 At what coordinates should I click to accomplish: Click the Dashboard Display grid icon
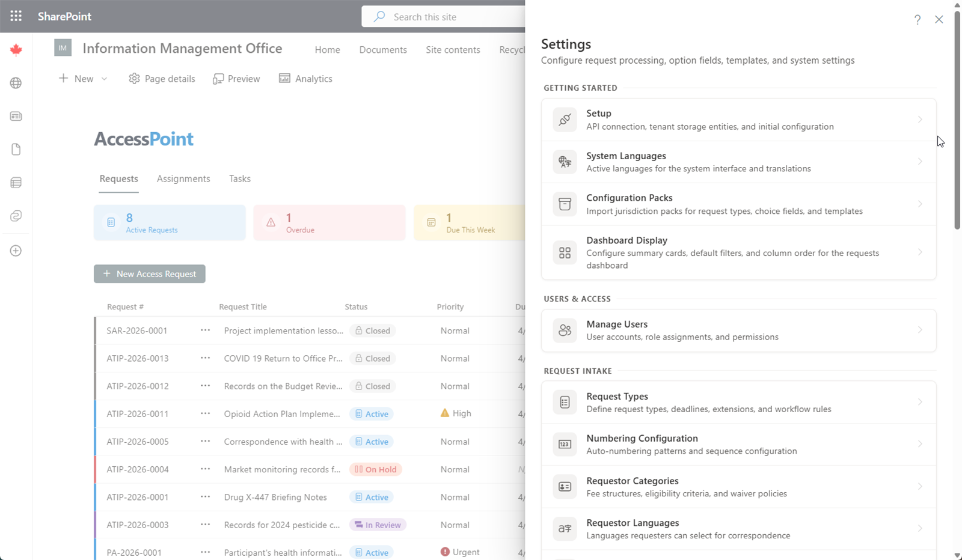tap(565, 252)
